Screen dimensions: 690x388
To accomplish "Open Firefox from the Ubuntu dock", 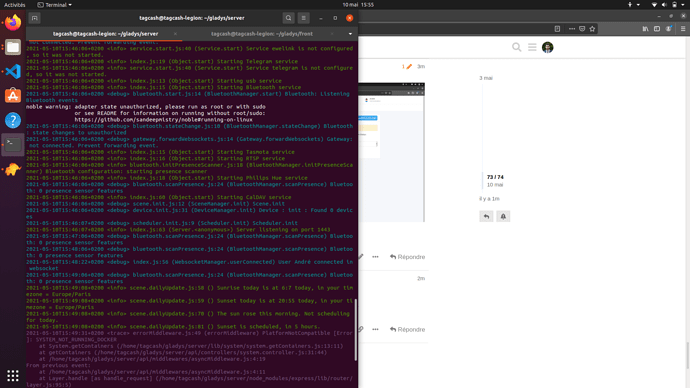I will 13,22.
